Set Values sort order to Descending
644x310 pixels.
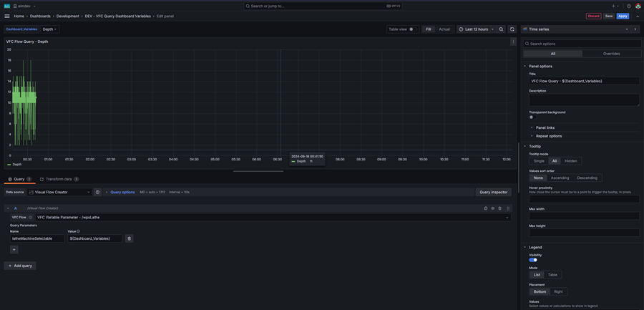coord(587,178)
